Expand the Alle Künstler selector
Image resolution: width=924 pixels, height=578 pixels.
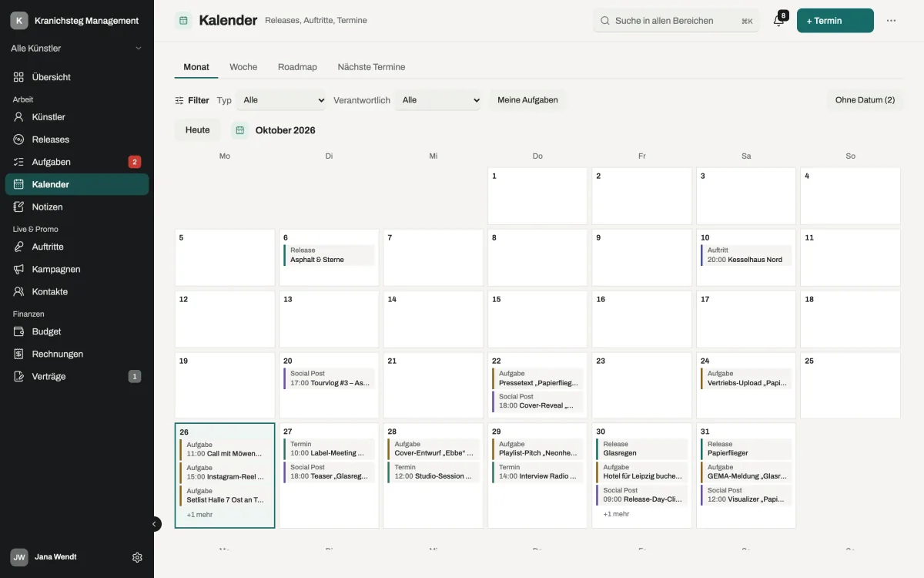[x=77, y=49]
